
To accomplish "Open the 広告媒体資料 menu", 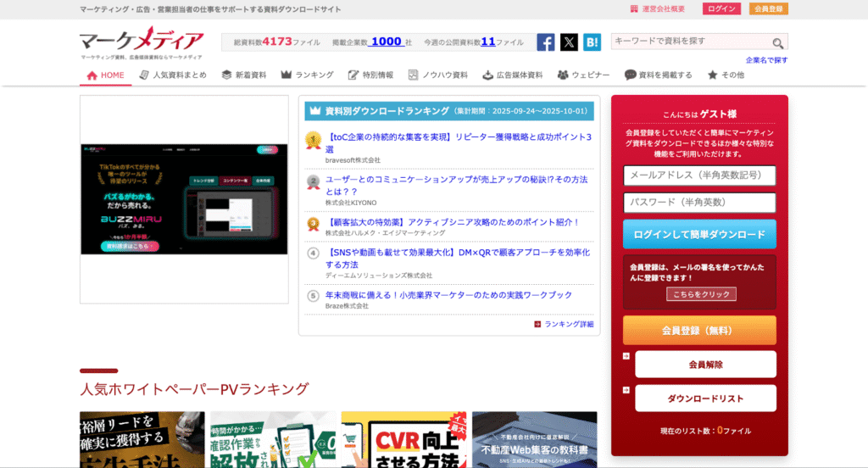I will (512, 75).
